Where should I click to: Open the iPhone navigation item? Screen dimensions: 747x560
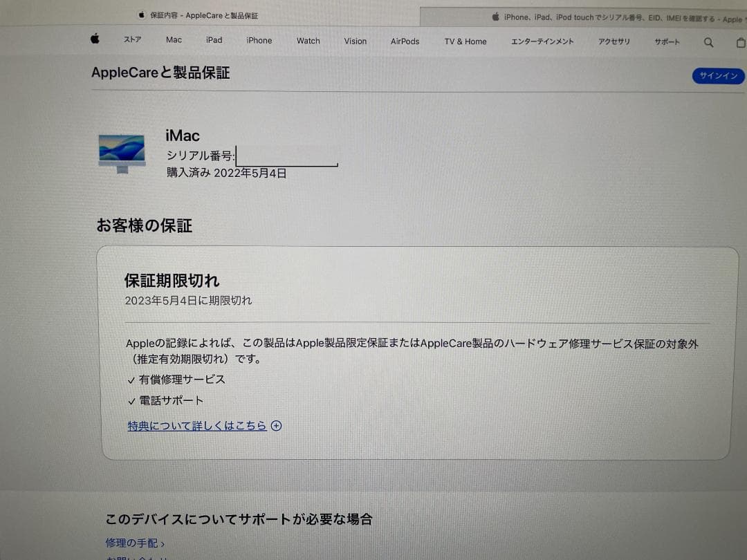[259, 41]
